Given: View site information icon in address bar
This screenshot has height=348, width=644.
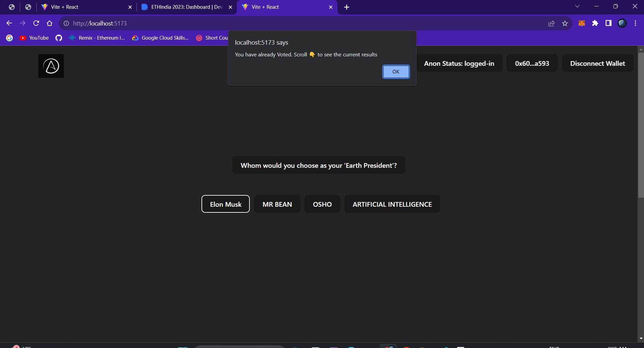Looking at the screenshot, I should click(x=66, y=23).
